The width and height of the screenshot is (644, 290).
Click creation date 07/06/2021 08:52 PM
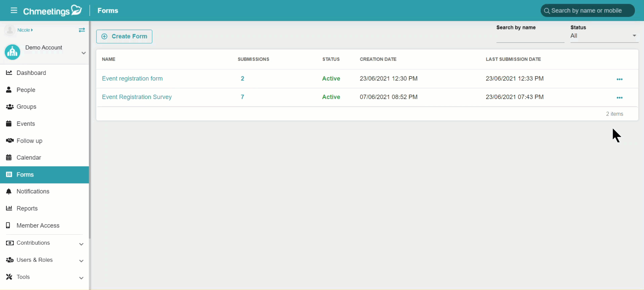pyautogui.click(x=389, y=97)
